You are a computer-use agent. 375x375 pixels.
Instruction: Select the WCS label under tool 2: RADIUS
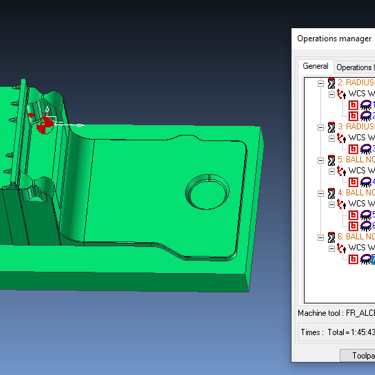[x=361, y=94]
